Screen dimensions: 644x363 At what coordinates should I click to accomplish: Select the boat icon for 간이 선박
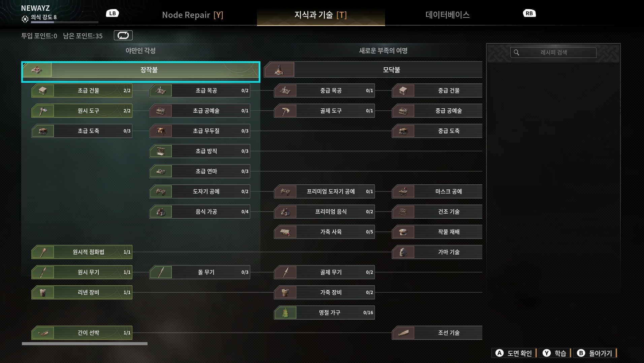click(43, 333)
